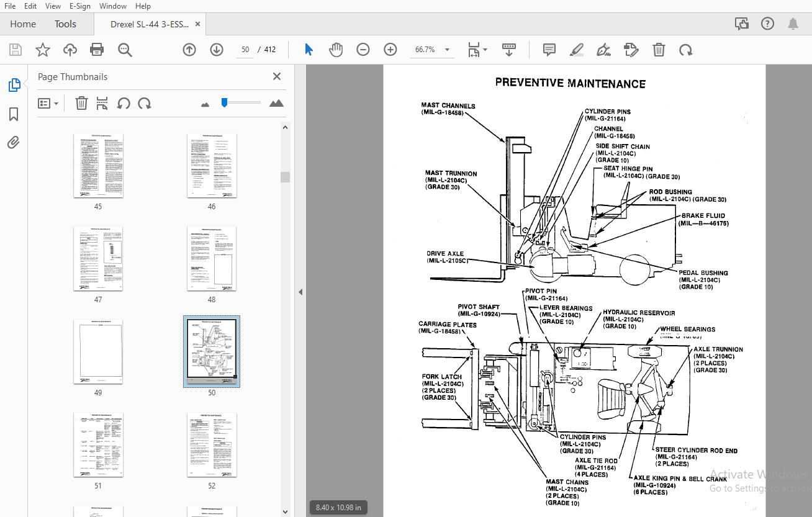Open the share comments chat icon
The height and width of the screenshot is (517, 812).
click(741, 24)
